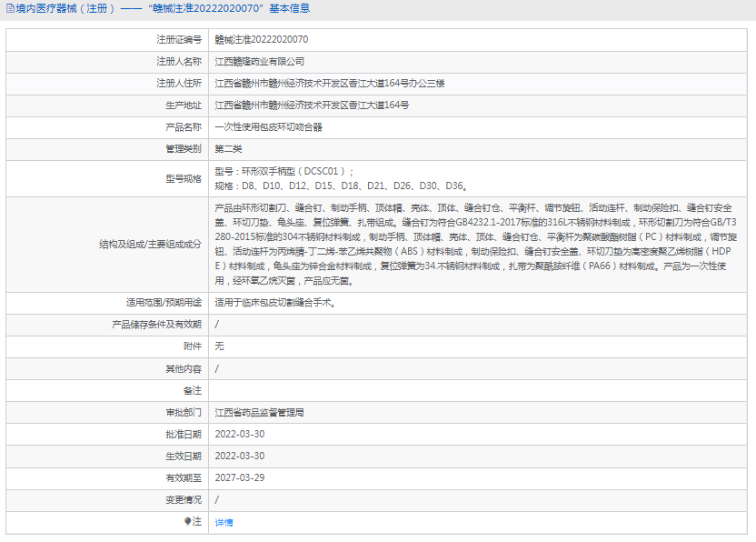Select the 无 value in 附件 row

[x=219, y=346]
